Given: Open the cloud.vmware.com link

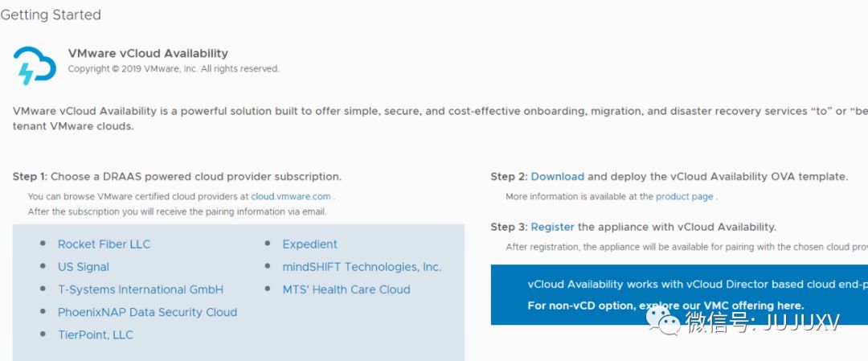Looking at the screenshot, I should click(x=290, y=196).
